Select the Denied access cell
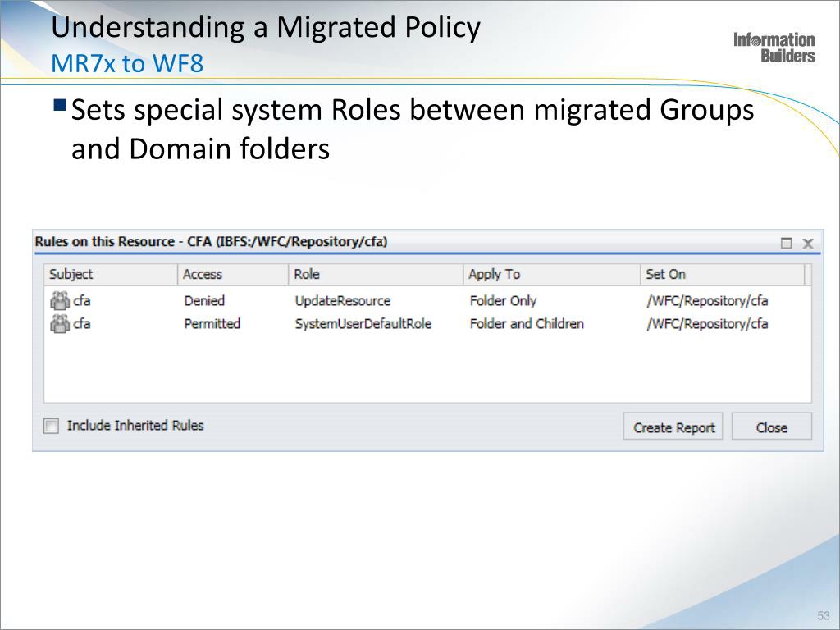 pyautogui.click(x=204, y=300)
